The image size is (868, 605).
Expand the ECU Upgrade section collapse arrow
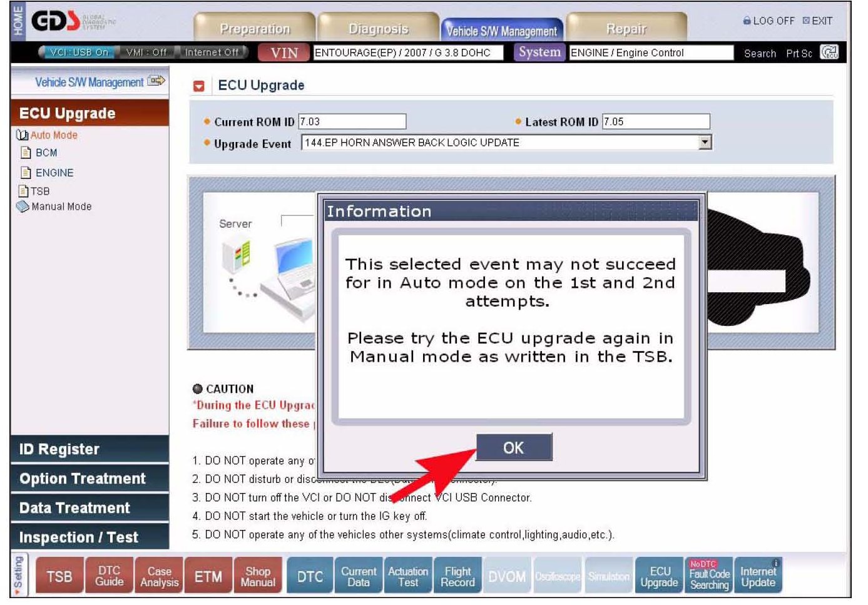[199, 86]
